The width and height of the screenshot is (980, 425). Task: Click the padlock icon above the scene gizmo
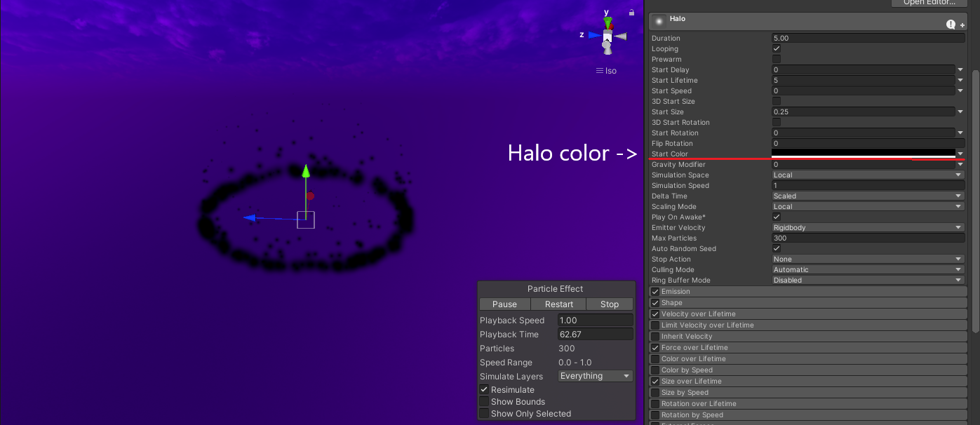[630, 12]
